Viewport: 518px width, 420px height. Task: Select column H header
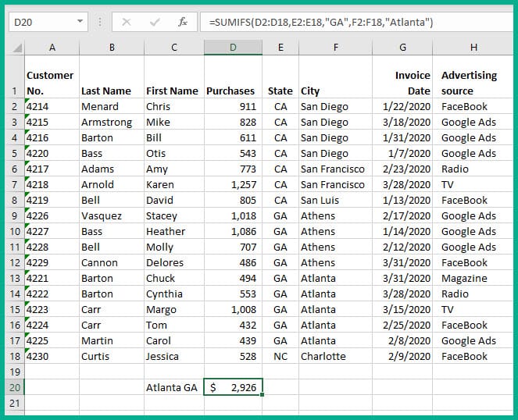[x=473, y=48]
